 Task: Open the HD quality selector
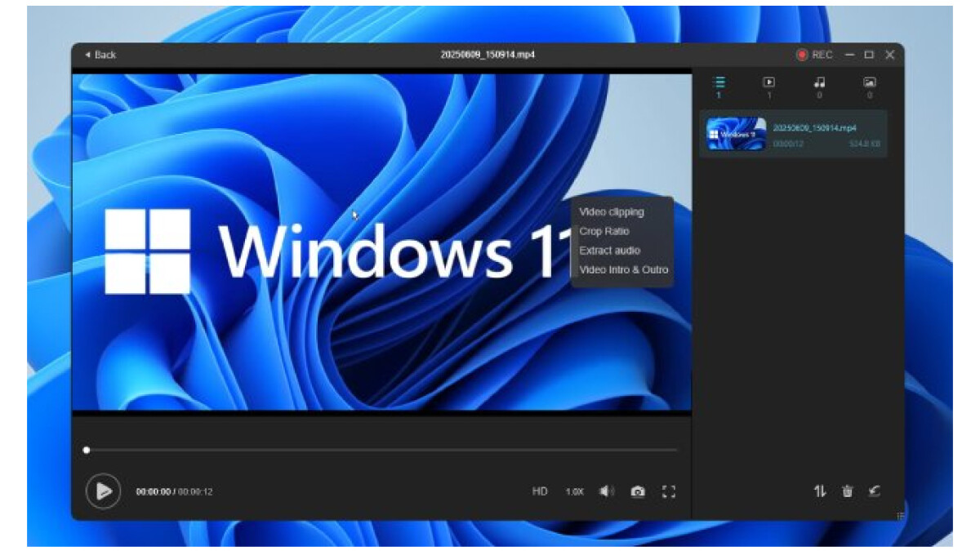[540, 491]
